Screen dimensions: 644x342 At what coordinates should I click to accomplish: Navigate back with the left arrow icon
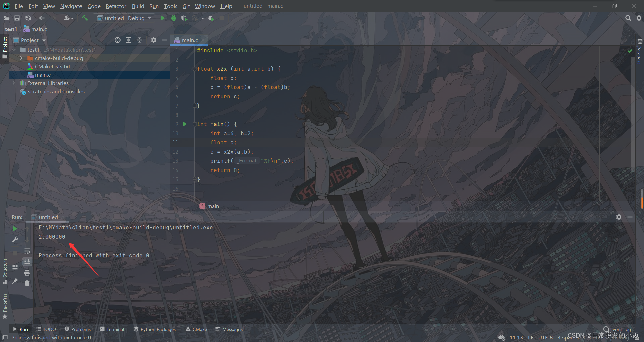tap(42, 18)
